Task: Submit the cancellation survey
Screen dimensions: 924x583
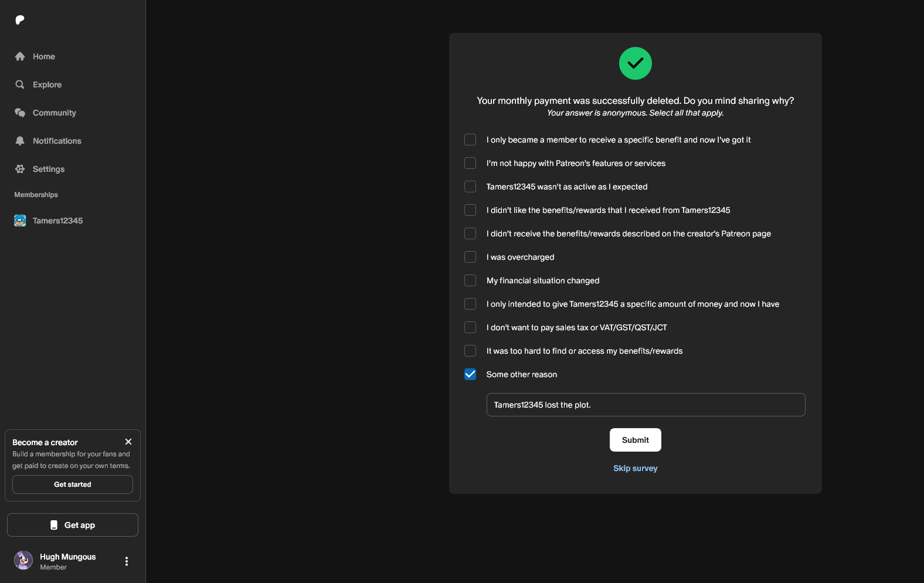Action: [636, 440]
